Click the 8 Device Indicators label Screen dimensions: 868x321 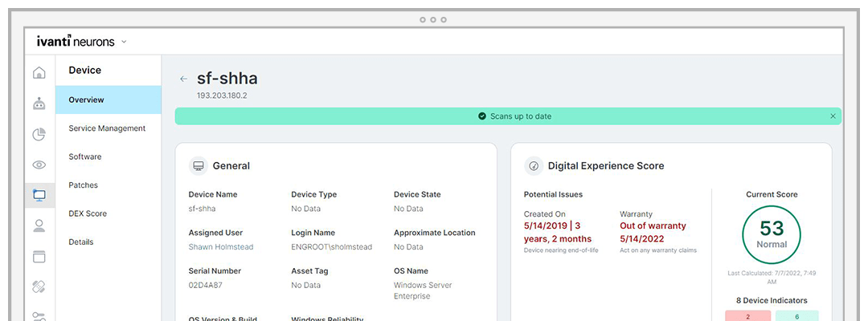tap(772, 301)
